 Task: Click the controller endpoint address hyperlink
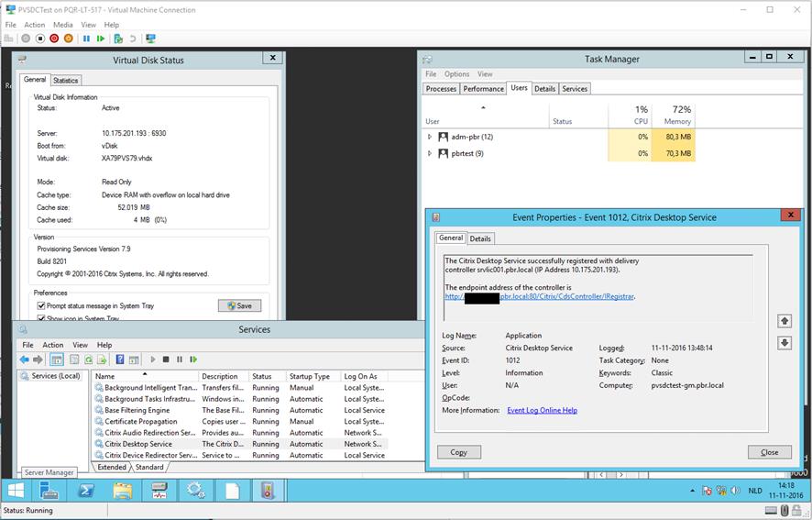(539, 296)
